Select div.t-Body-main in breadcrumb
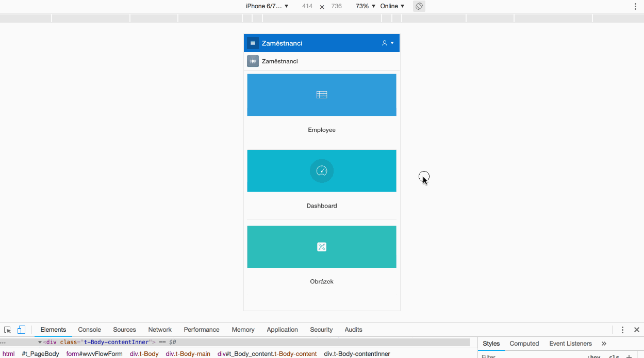 (188, 354)
